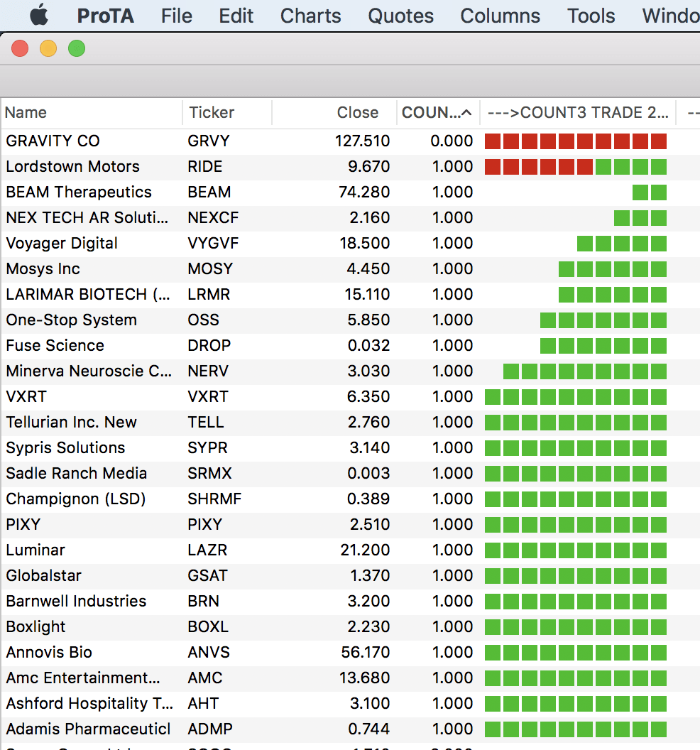Viewport: 700px width, 750px height.
Task: Select the NEX TECH AR Soluti... row name
Action: click(x=87, y=217)
